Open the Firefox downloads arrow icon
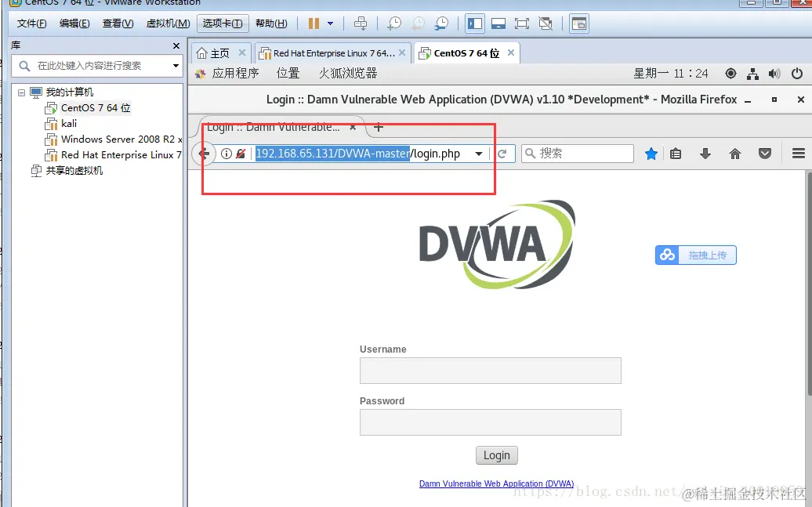This screenshot has width=812, height=507. (705, 154)
